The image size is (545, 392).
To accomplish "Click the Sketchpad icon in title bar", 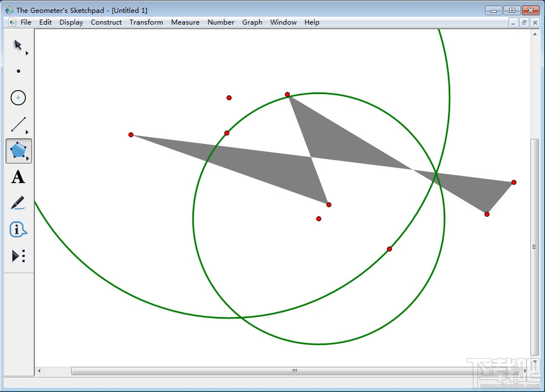I will pyautogui.click(x=10, y=10).
